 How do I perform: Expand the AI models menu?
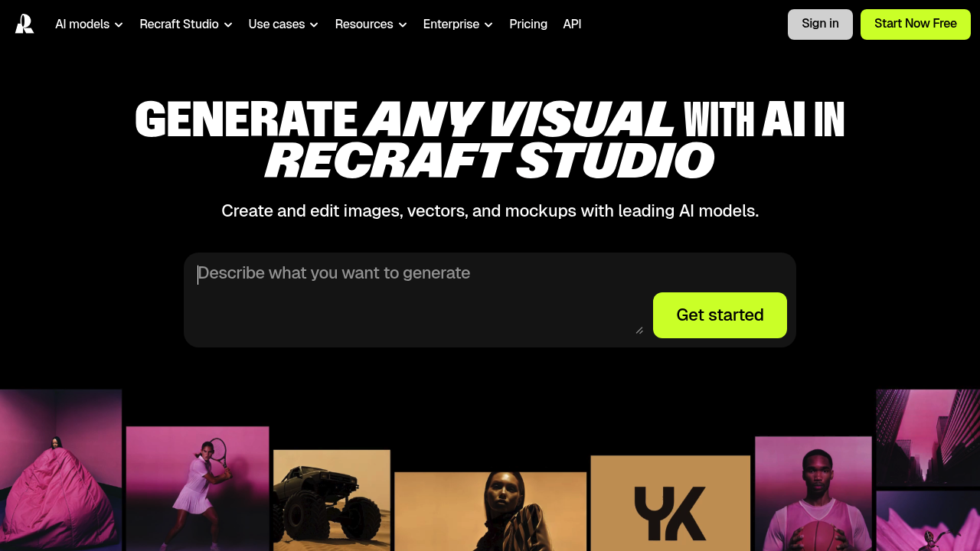(x=82, y=24)
